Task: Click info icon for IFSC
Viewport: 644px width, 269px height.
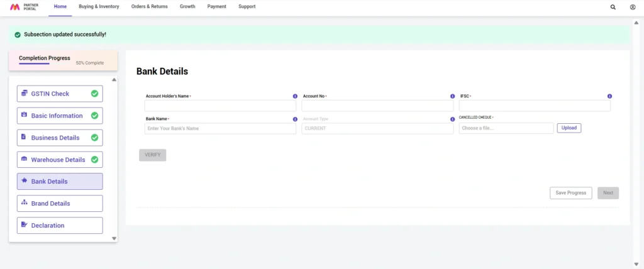Action: 609,96
